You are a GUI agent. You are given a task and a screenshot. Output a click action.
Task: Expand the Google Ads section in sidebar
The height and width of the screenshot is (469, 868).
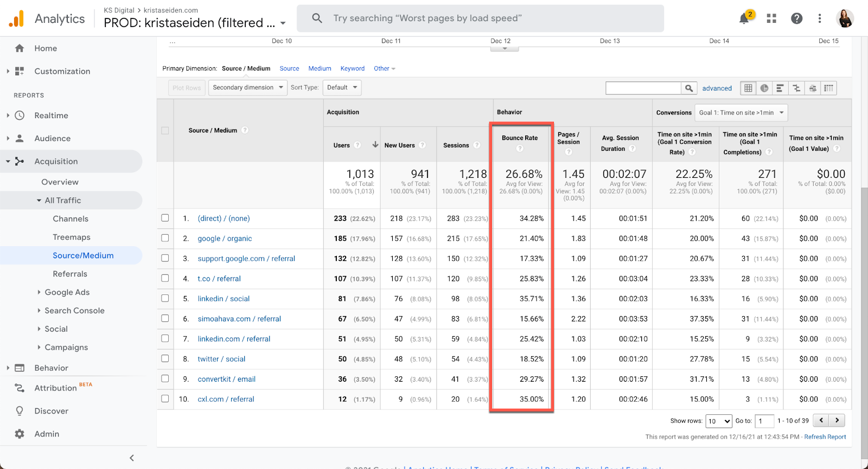[67, 292]
